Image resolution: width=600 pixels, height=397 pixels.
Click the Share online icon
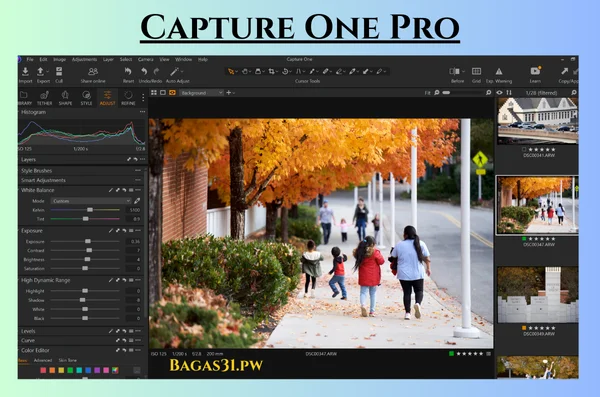(93, 72)
